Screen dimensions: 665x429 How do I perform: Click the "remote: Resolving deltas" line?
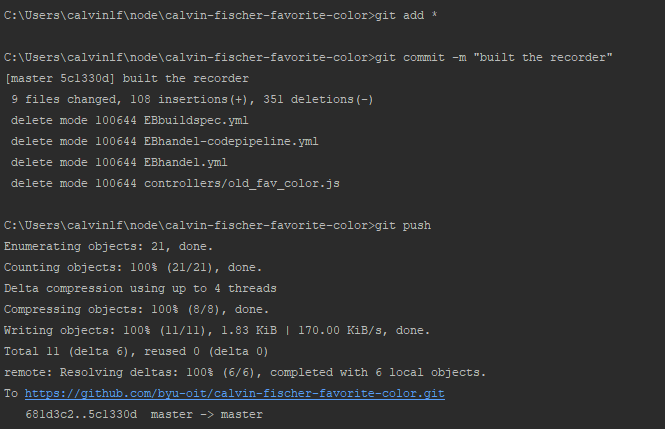pyautogui.click(x=245, y=373)
